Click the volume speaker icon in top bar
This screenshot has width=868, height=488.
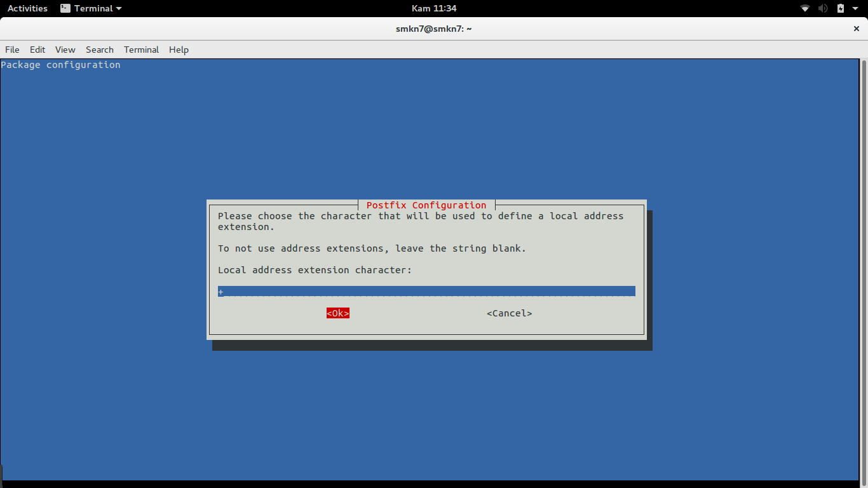tap(823, 8)
